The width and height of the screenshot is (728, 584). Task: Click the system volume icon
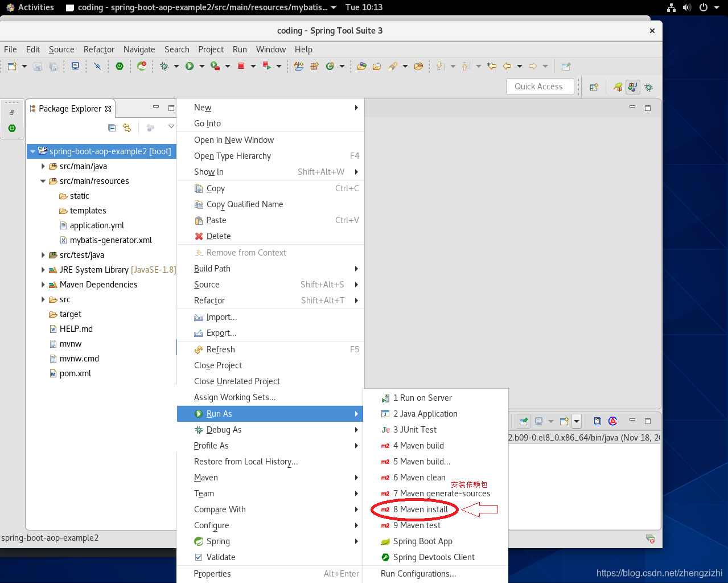(687, 7)
